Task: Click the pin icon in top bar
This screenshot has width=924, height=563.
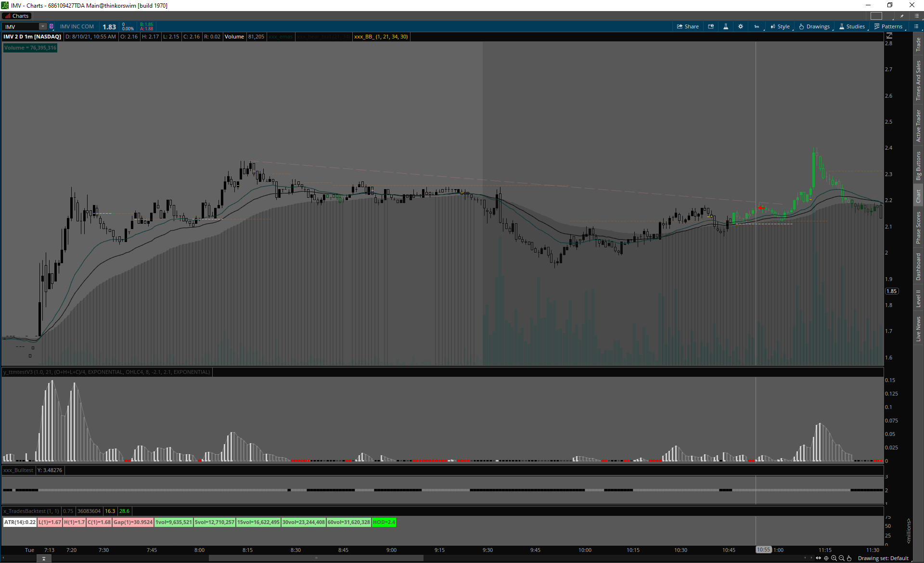Action: (x=902, y=16)
